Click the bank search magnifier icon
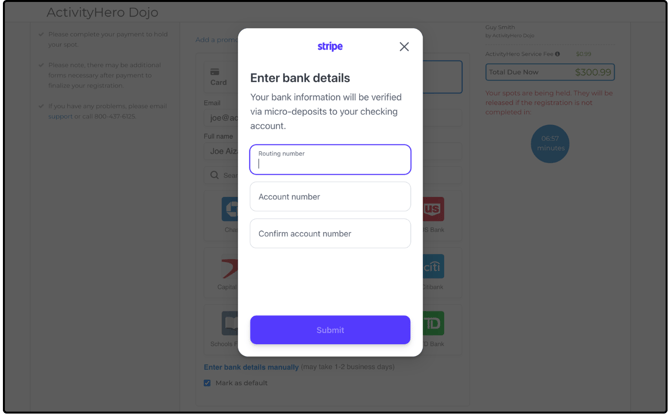Viewport: 670px width, 416px height. (x=214, y=175)
